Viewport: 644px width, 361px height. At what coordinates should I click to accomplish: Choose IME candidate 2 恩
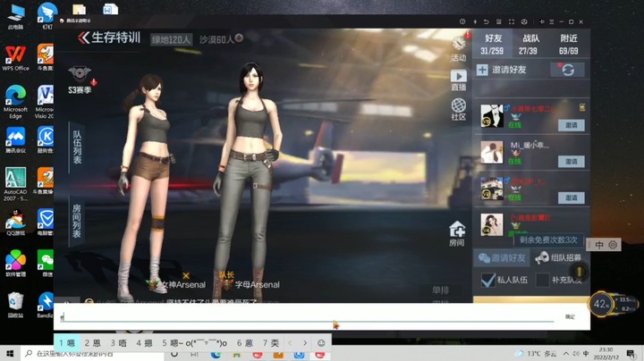[92, 343]
